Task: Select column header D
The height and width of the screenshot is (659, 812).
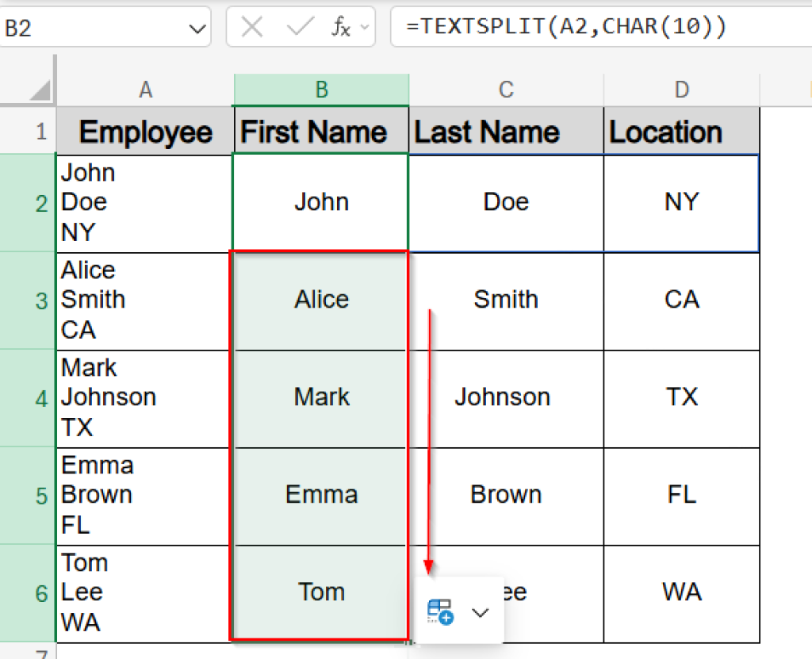Action: point(681,90)
